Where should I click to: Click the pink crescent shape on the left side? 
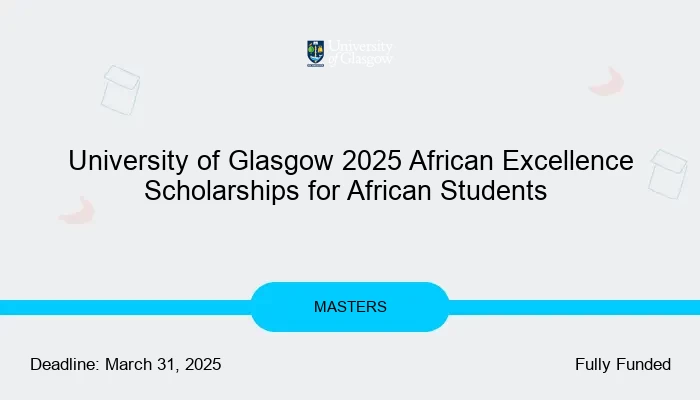(77, 210)
